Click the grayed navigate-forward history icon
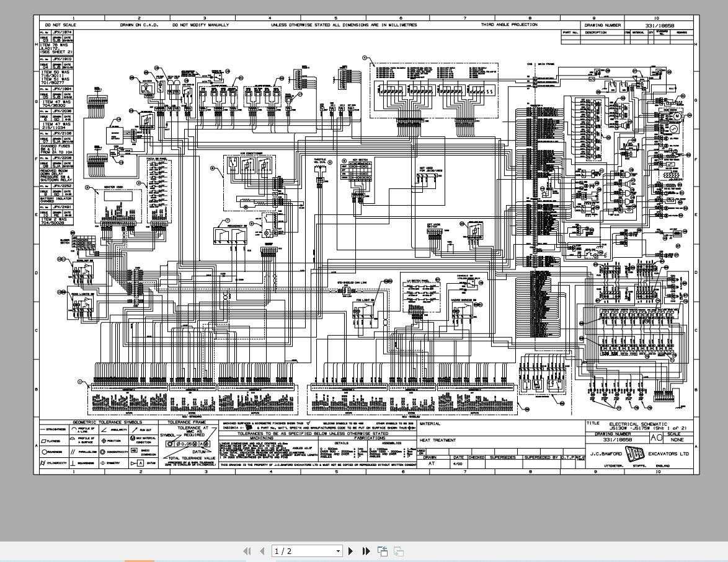 click(397, 550)
